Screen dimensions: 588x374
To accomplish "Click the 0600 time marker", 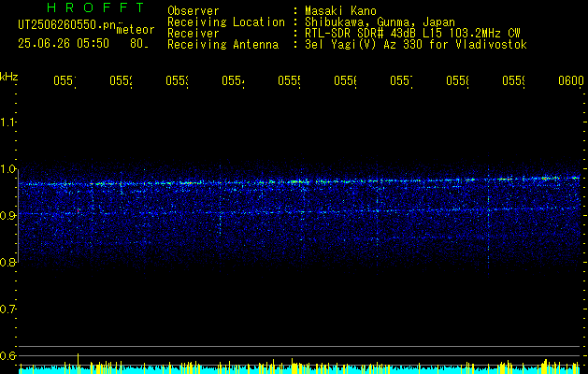I will pos(571,80).
